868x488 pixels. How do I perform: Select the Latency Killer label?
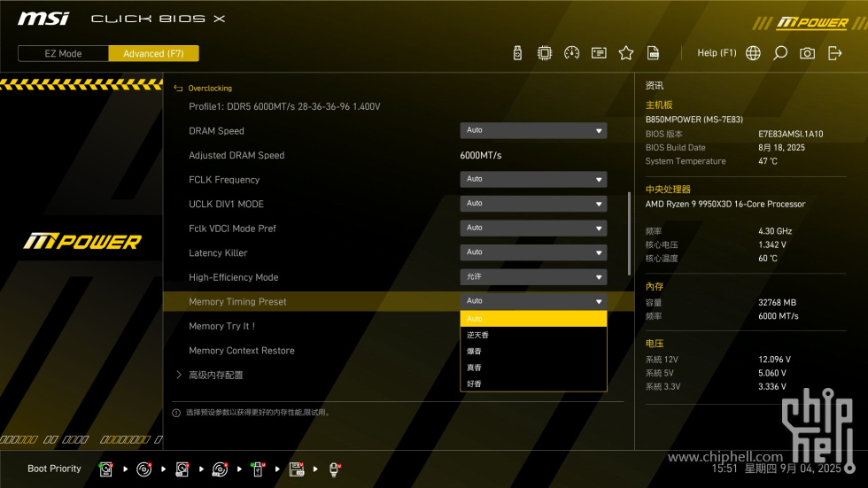(218, 252)
